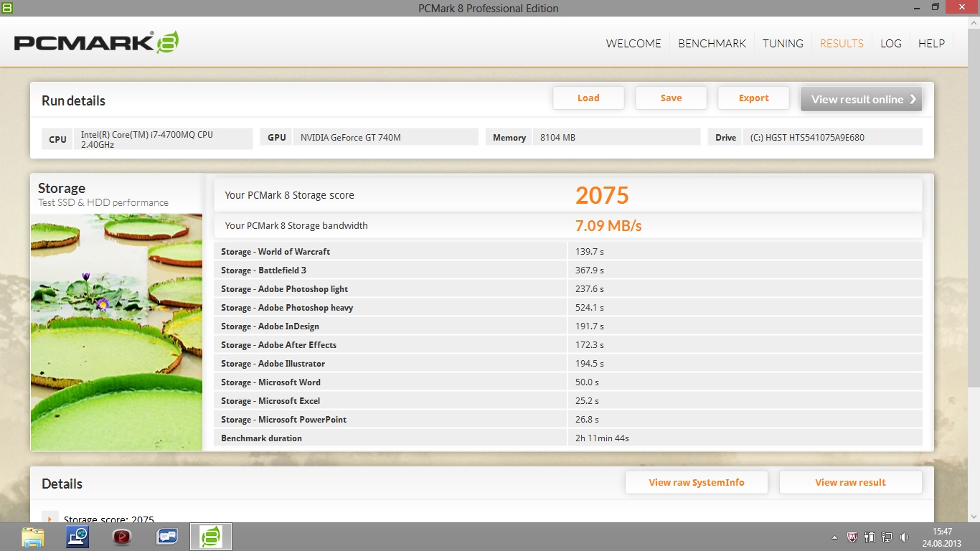
Task: Select the Storage - Microsoft PowerPoint label
Action: coord(284,420)
